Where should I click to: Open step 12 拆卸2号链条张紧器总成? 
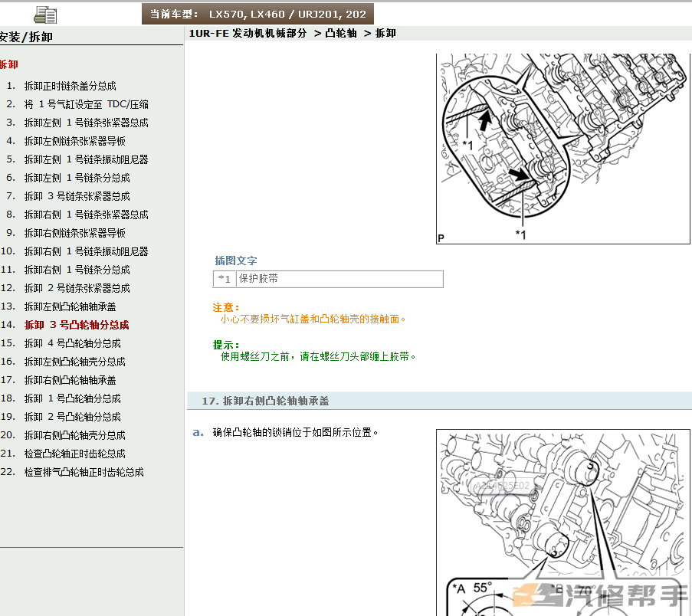tap(77, 288)
